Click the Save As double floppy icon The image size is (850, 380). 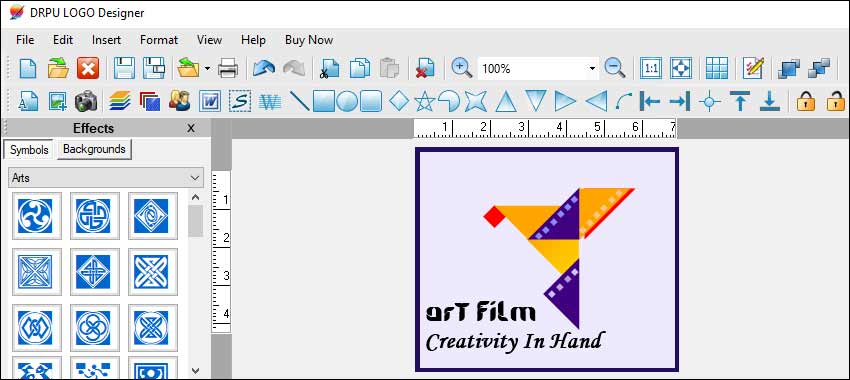(154, 69)
